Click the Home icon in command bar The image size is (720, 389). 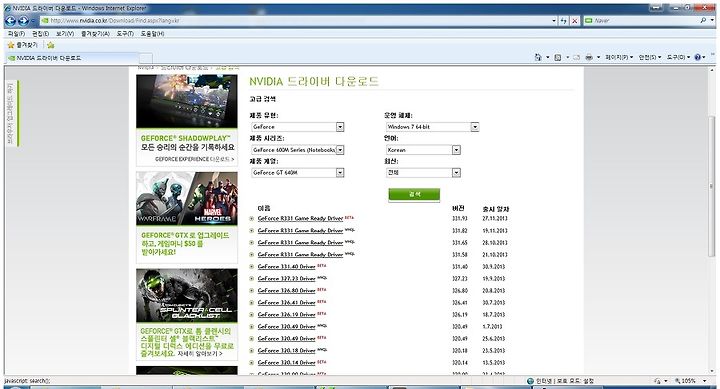538,57
